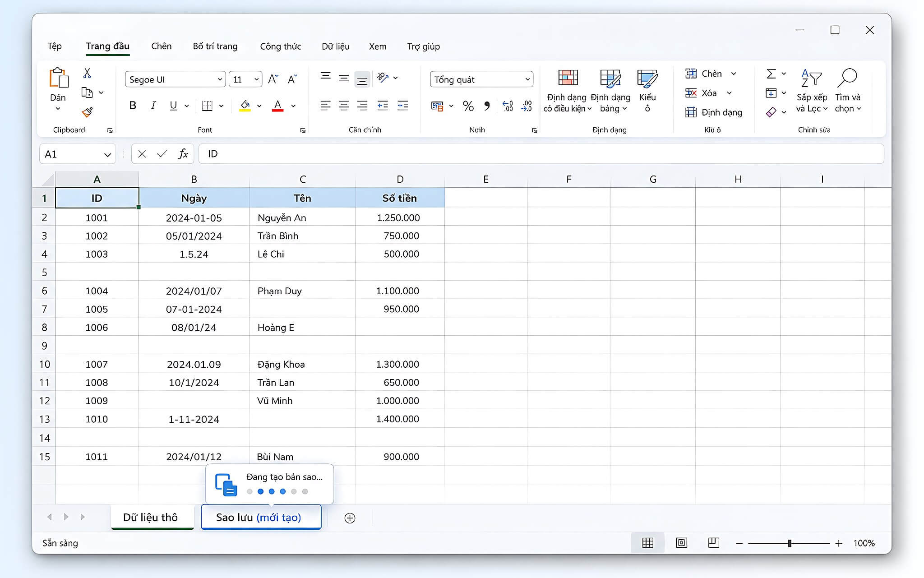924x578 pixels.
Task: Open Tìm và chọn dropdown
Action: 848,91
